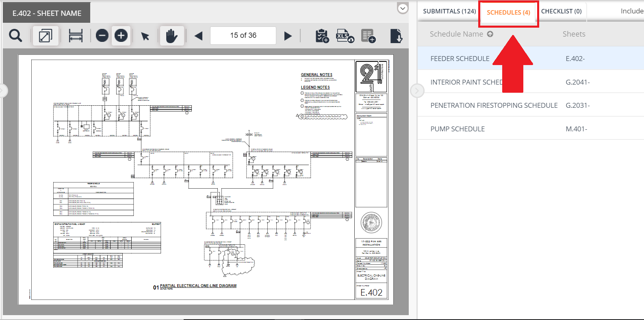Select PENETRATION FIRESTOPPING SCHEDULE row
Viewport: 644px width, 320px height.
pyautogui.click(x=531, y=105)
